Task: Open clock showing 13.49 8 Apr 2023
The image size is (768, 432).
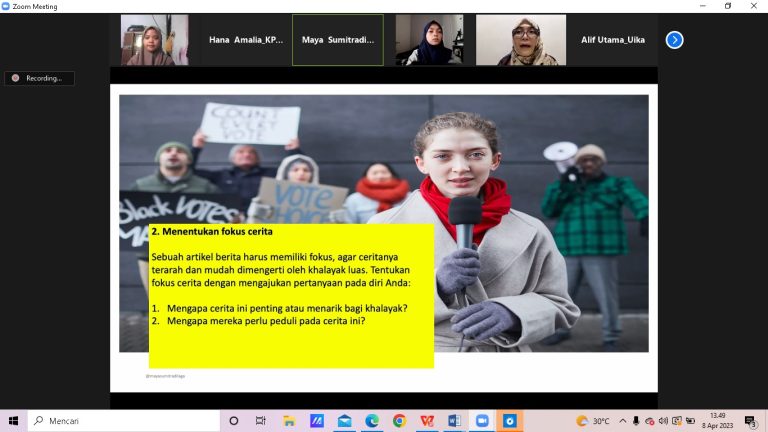Action: click(x=717, y=421)
